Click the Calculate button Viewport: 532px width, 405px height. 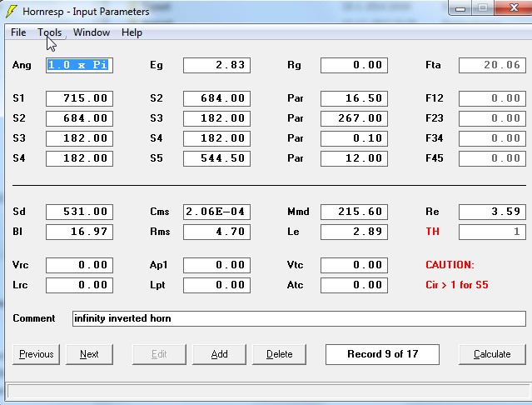tap(492, 354)
